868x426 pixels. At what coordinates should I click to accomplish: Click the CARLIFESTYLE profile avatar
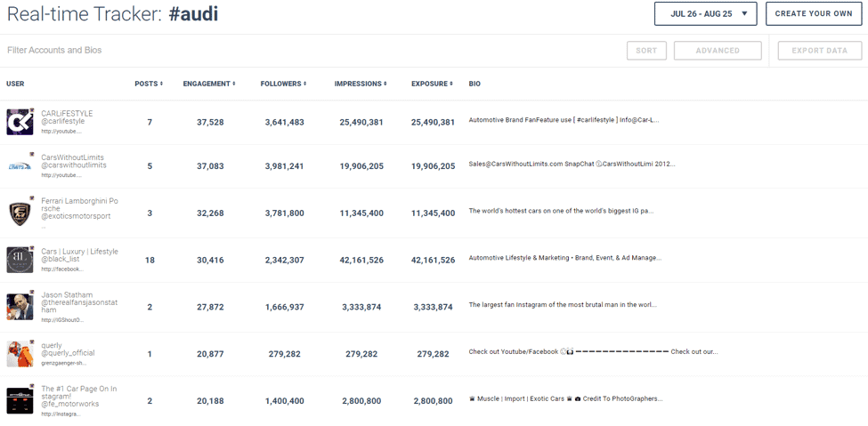[20, 122]
